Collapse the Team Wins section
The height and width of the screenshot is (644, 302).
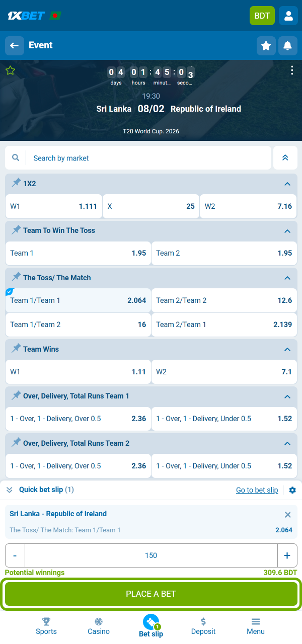pyautogui.click(x=287, y=349)
